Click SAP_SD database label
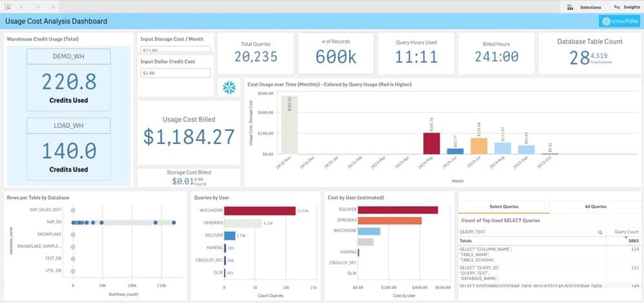The height and width of the screenshot is (303, 644). point(54,222)
